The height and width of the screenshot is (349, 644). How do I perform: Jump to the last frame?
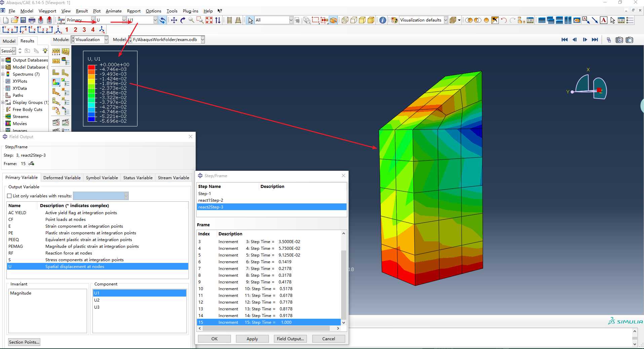click(595, 40)
